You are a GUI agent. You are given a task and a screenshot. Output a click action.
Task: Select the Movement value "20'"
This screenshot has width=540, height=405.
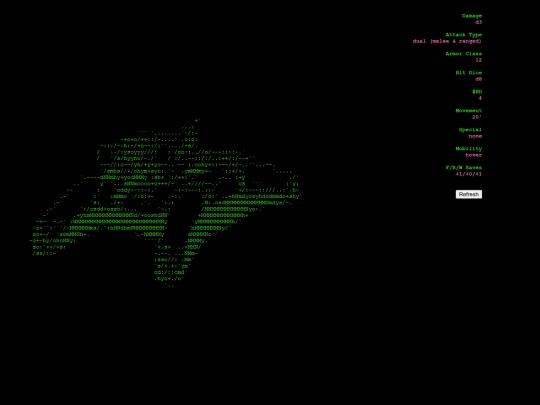(x=477, y=117)
